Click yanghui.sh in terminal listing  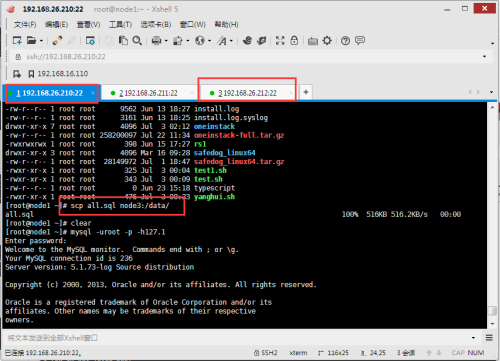point(214,197)
